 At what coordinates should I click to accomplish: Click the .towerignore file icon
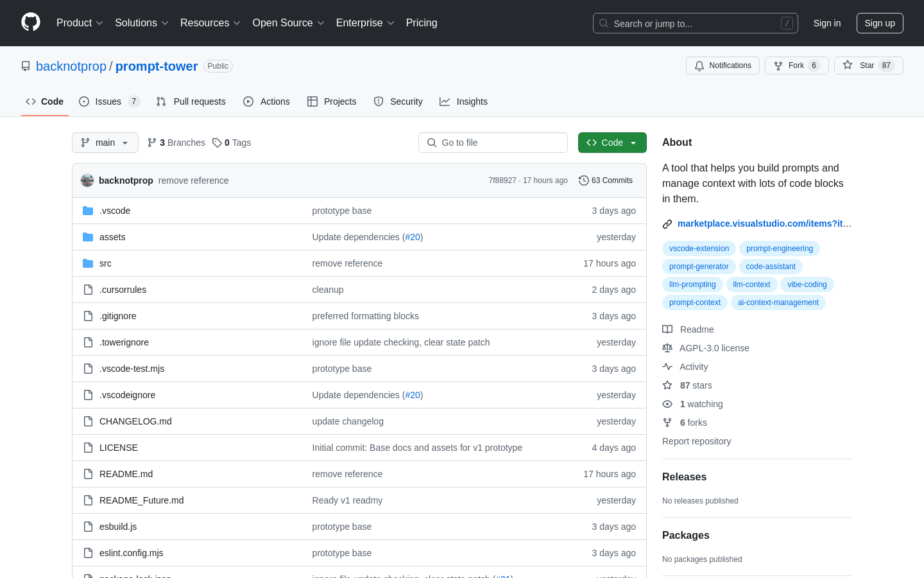click(88, 342)
